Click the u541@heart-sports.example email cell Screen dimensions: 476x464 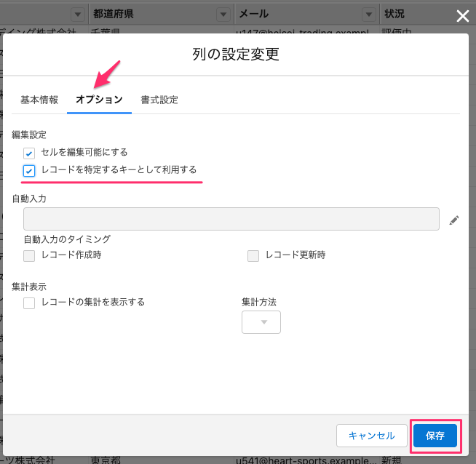(306, 460)
